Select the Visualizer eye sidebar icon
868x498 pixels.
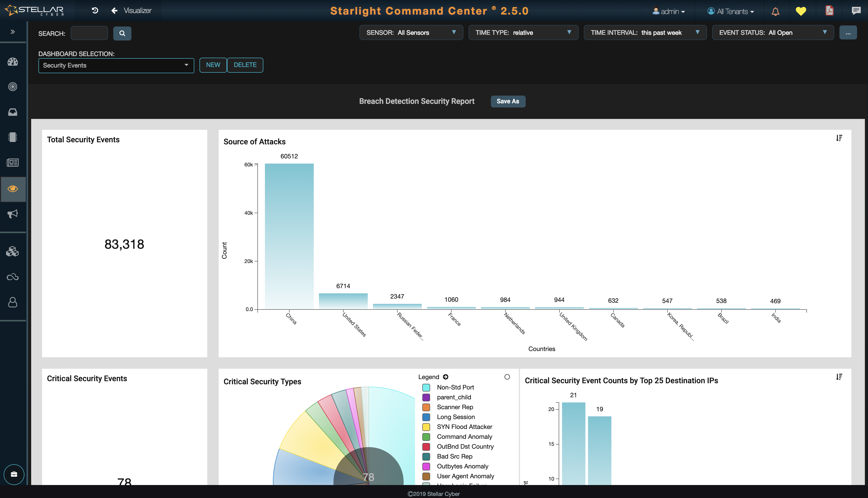13,189
